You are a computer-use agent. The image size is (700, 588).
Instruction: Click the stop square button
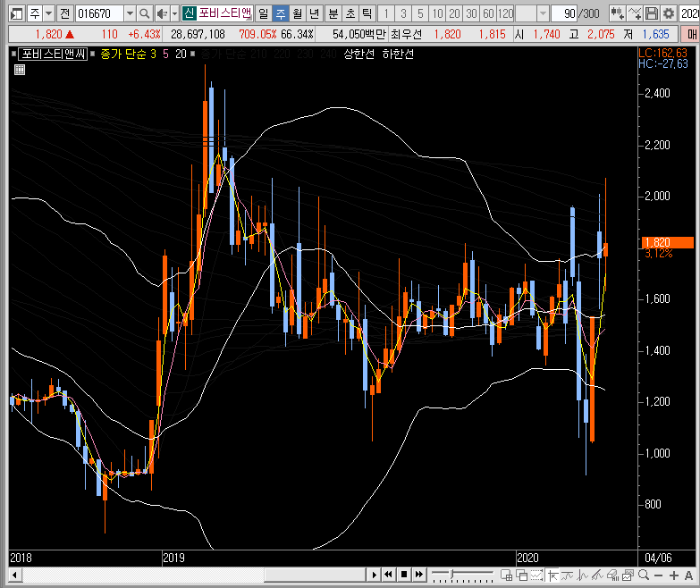pos(403,575)
